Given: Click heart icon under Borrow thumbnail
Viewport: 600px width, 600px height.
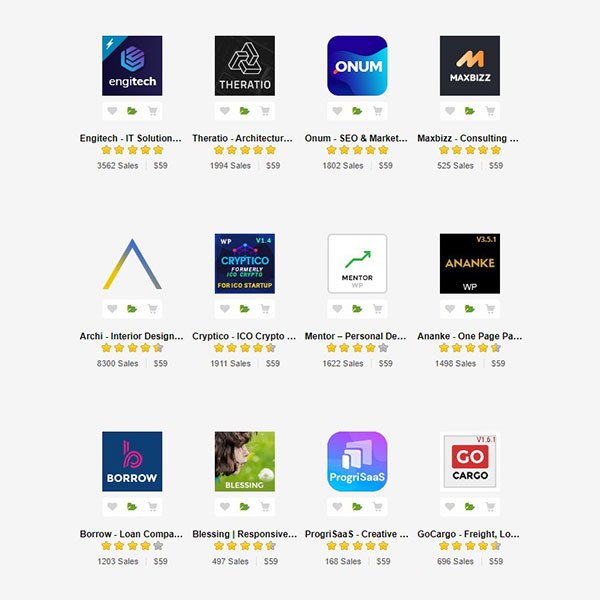Looking at the screenshot, I should click(x=112, y=507).
